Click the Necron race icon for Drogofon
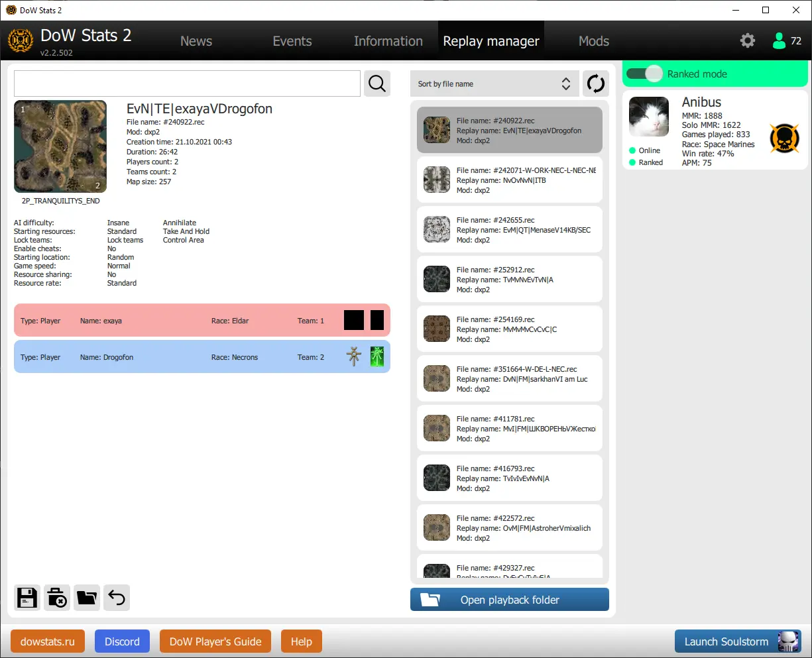 click(x=354, y=356)
